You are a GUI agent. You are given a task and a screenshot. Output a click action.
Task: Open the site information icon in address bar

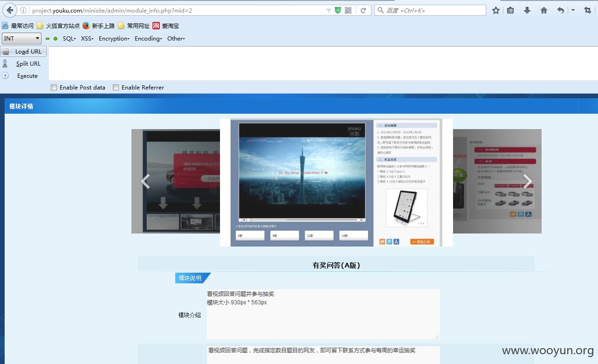[x=23, y=10]
